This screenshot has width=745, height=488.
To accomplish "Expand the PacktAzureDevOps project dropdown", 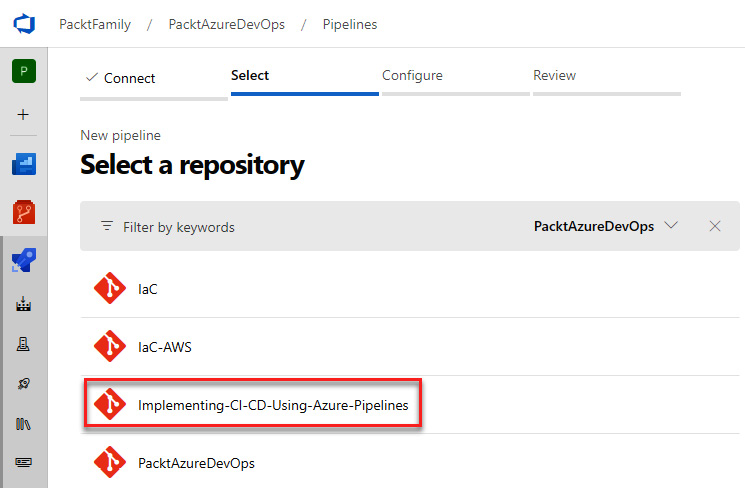I will 606,226.
